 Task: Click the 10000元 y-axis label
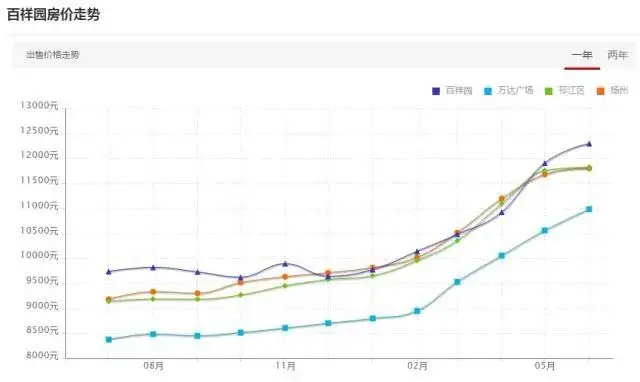tap(40, 255)
